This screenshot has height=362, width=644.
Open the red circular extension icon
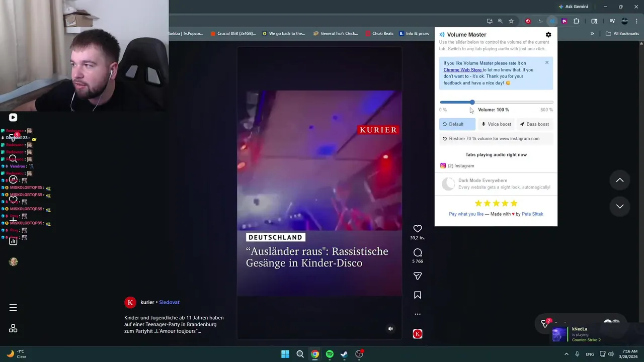click(x=528, y=21)
